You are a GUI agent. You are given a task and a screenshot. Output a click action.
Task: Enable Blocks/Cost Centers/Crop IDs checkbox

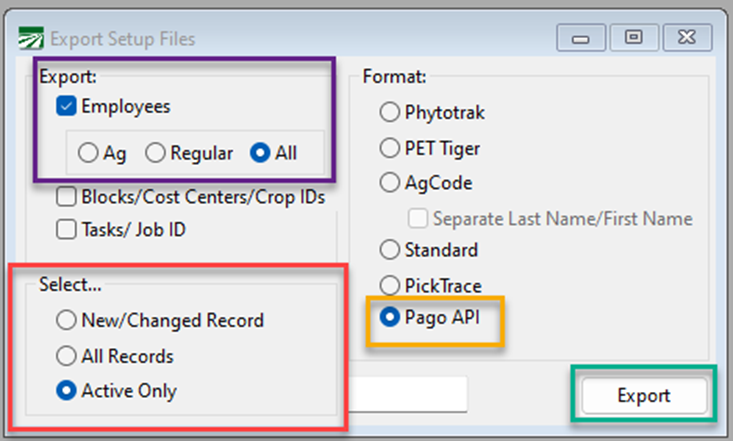coord(68,197)
